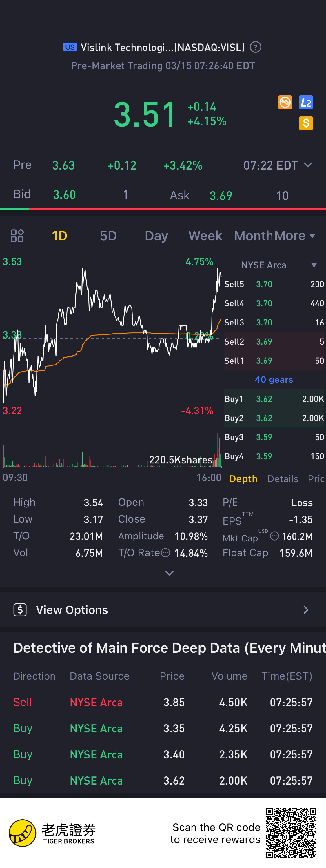The height and width of the screenshot is (868, 326).
Task: Tap the orange no-shorting circular icon
Action: click(285, 102)
